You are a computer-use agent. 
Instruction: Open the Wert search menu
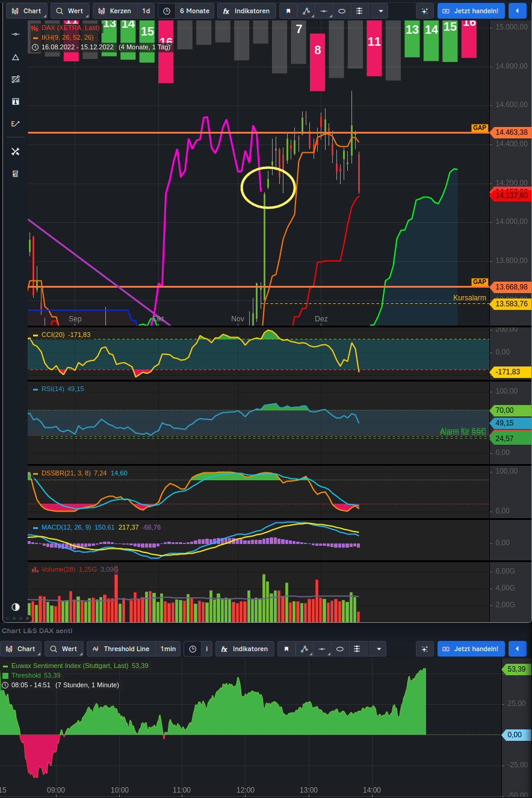click(69, 10)
